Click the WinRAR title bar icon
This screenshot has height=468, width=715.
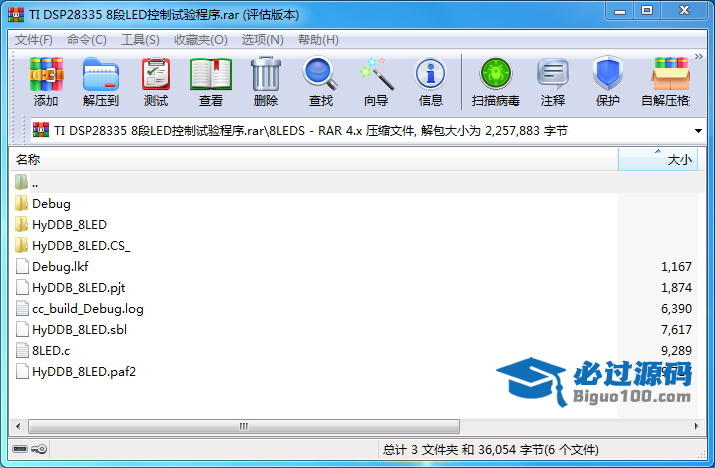click(16, 15)
